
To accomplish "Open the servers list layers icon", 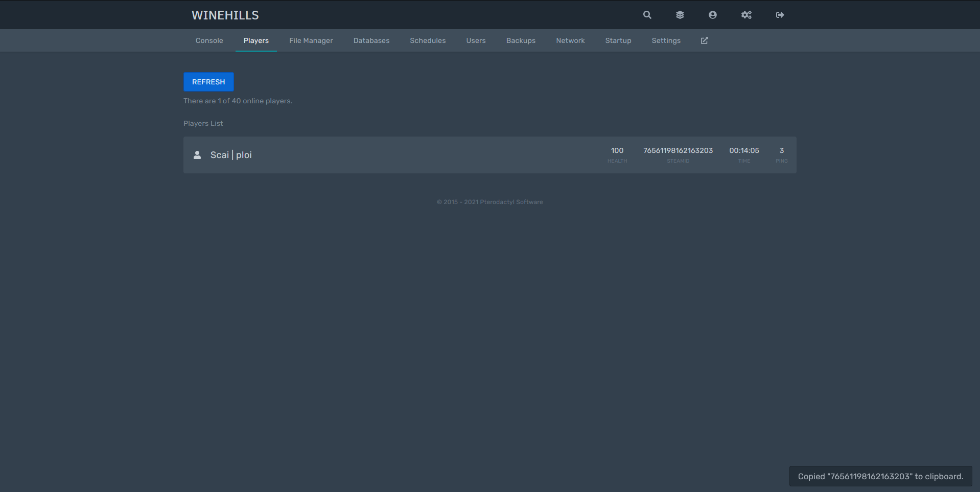I will point(680,15).
